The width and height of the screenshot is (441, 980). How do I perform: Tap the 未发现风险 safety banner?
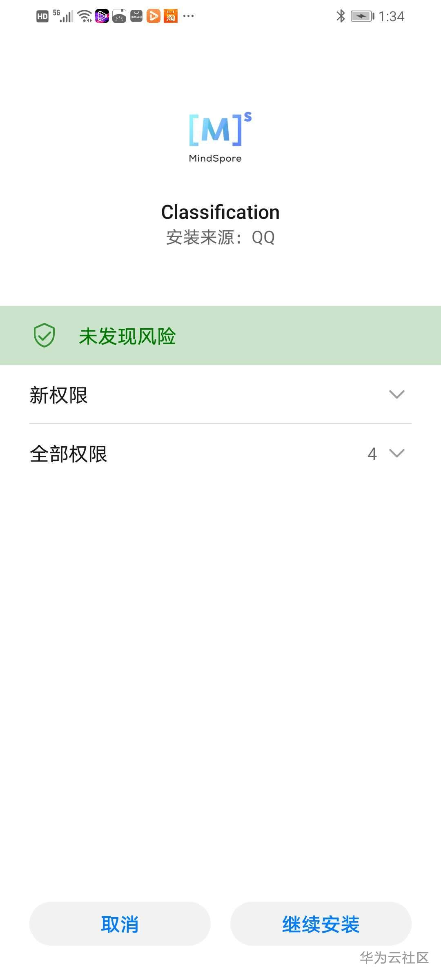click(220, 335)
